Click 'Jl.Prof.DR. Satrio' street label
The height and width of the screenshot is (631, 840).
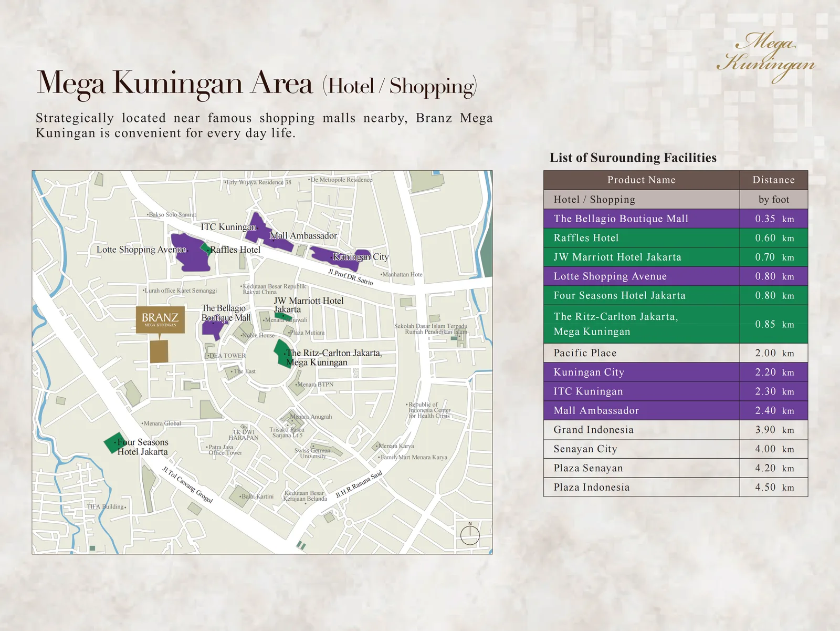(x=350, y=277)
